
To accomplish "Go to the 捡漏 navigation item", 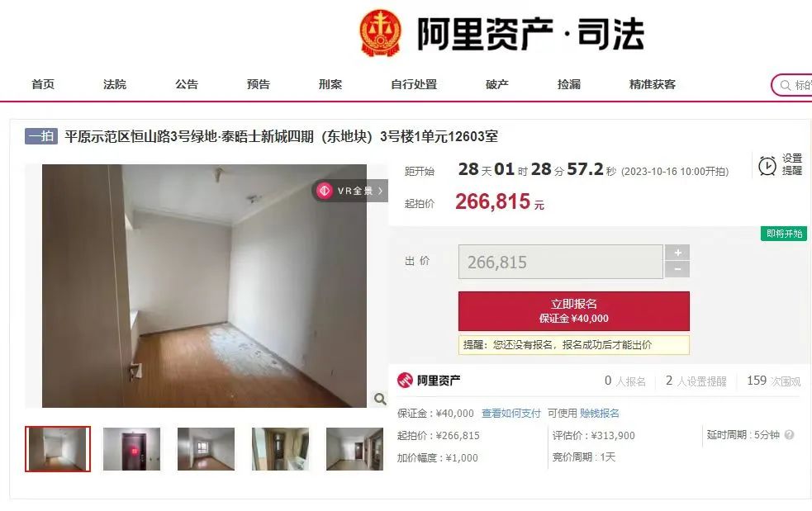I will 568,84.
